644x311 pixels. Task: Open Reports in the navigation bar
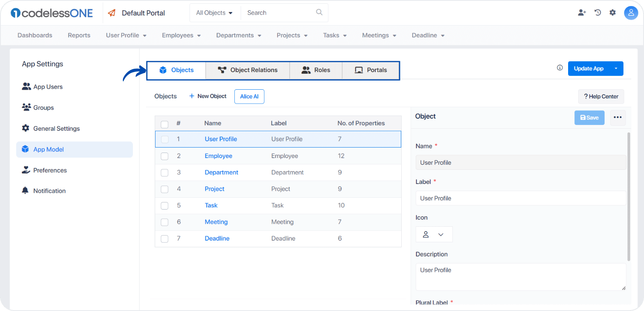click(79, 36)
